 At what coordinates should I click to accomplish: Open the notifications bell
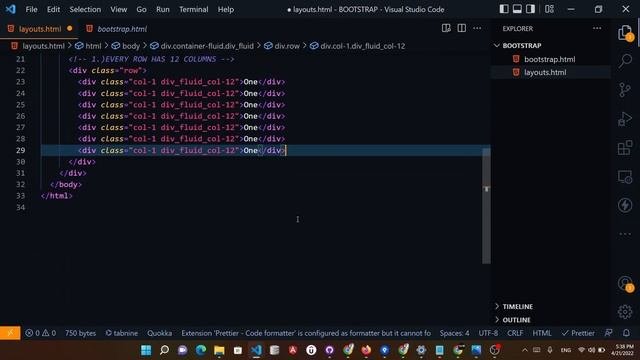(627, 333)
